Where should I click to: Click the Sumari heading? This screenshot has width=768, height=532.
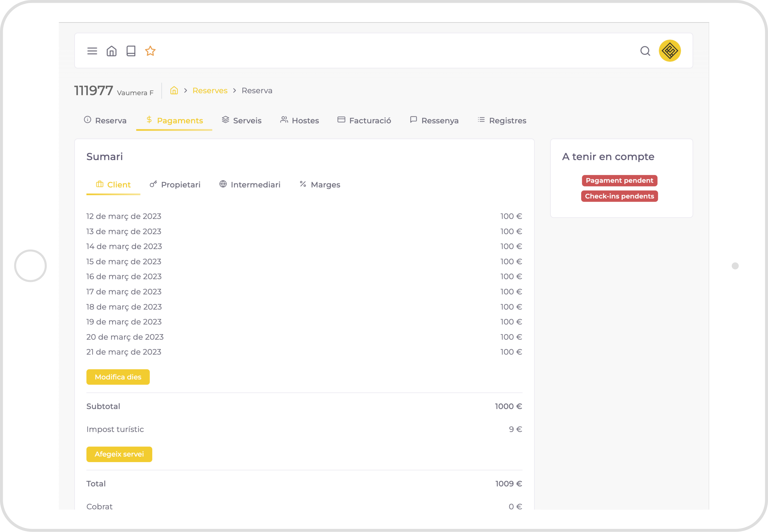104,157
